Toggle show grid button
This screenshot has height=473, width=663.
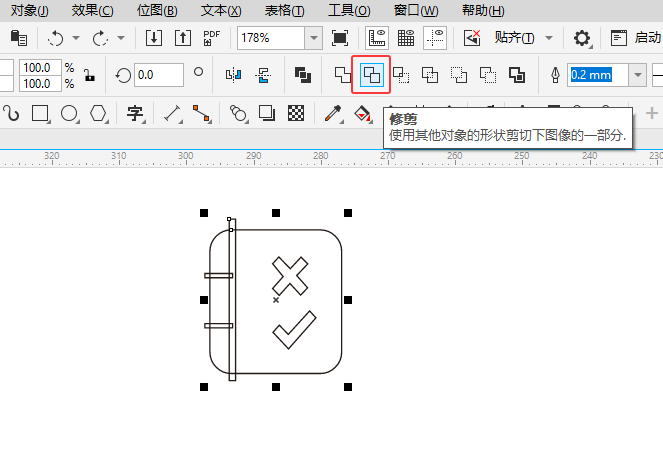coord(405,38)
